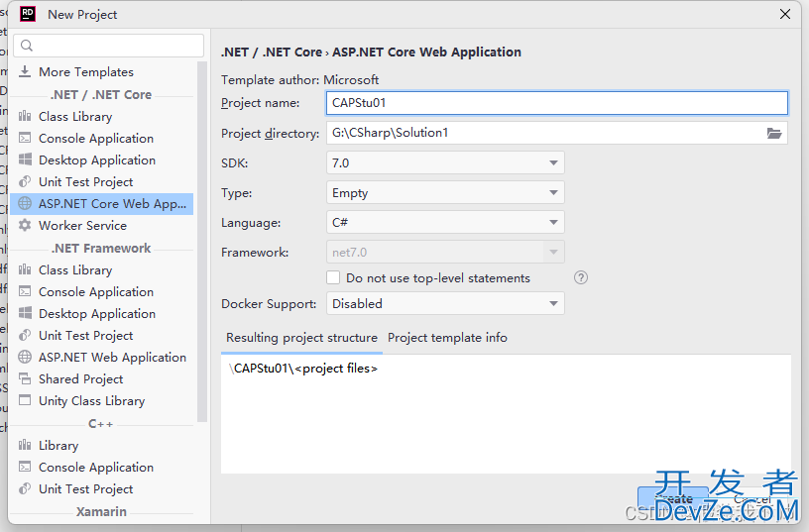This screenshot has width=809, height=532.
Task: Select .NET Core Unit Test Project icon
Action: tap(25, 181)
